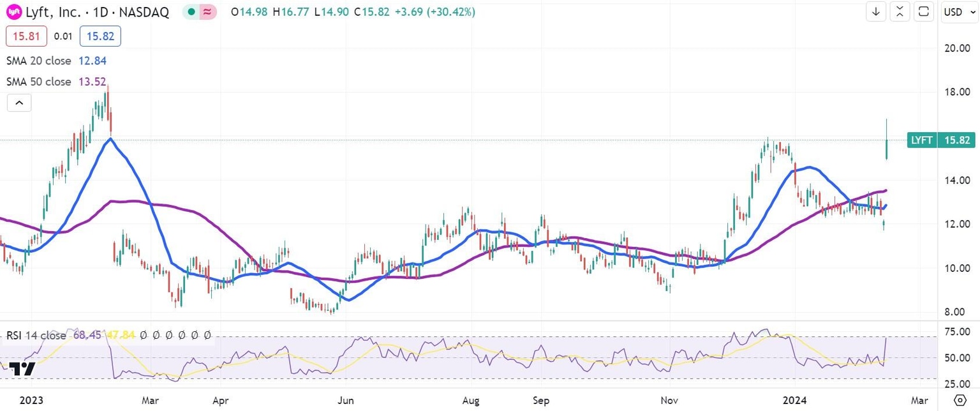Click the green market-open status dot
Image resolution: width=980 pixels, height=411 pixels.
[191, 11]
